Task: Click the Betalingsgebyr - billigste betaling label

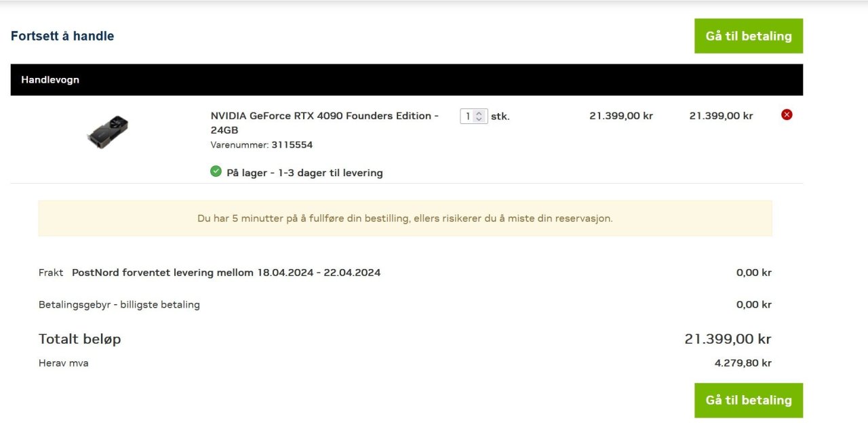Action: click(119, 304)
